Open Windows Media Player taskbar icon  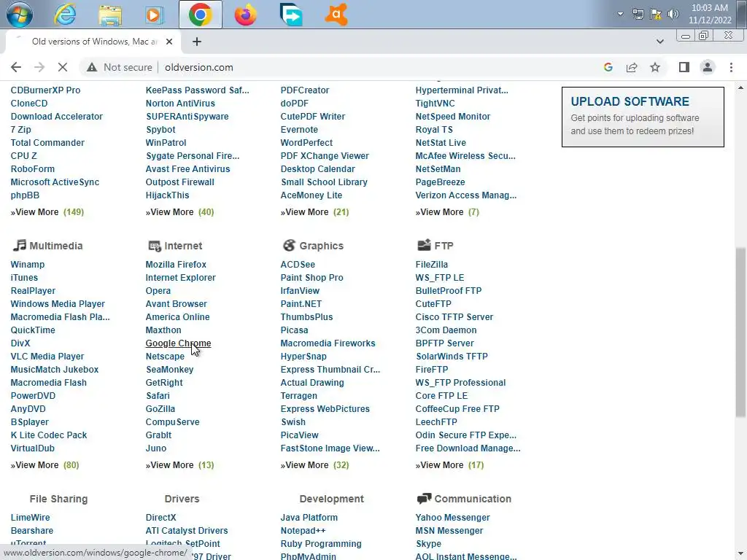point(153,15)
